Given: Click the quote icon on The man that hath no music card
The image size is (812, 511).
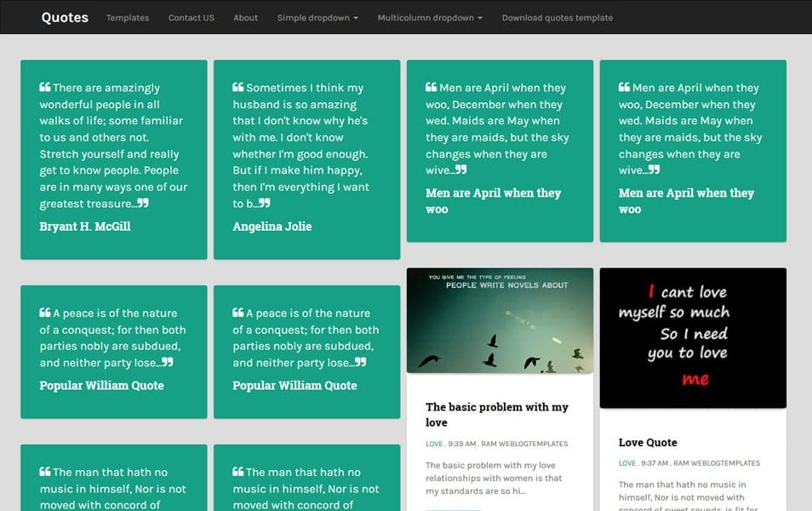Looking at the screenshot, I should [45, 471].
